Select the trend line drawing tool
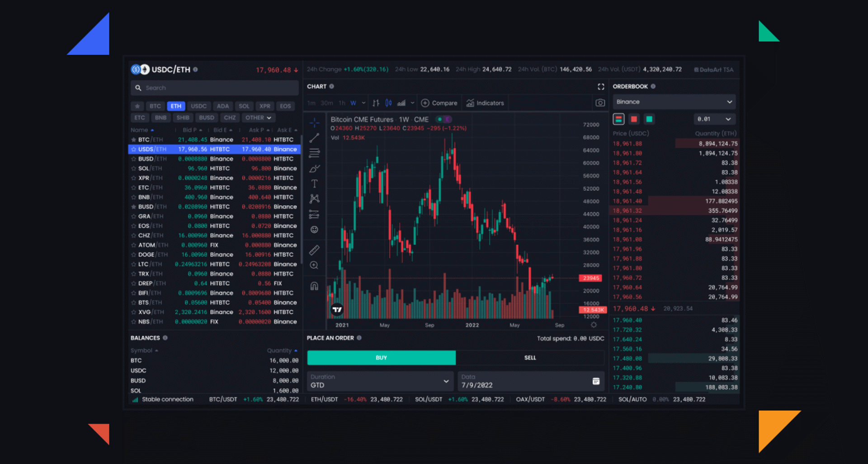The image size is (868, 464). (314, 137)
